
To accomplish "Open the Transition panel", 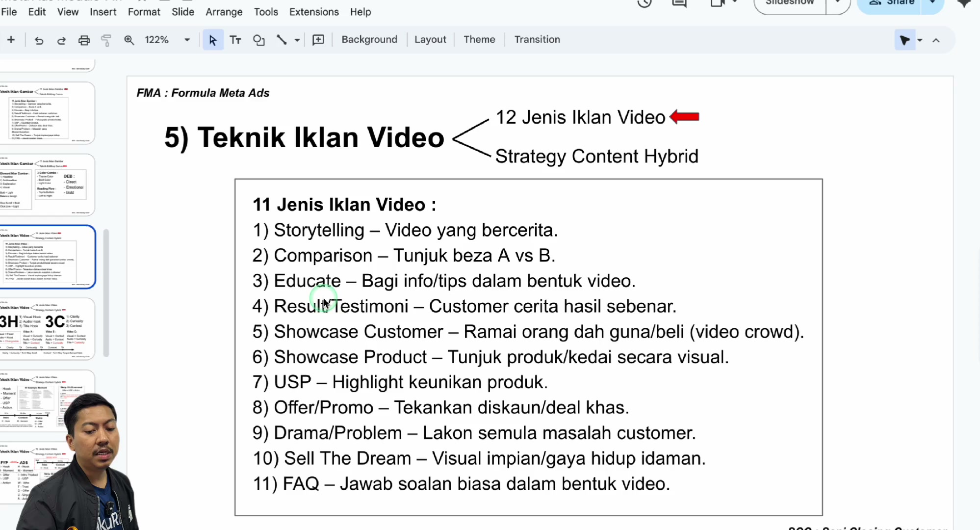I will tap(537, 40).
